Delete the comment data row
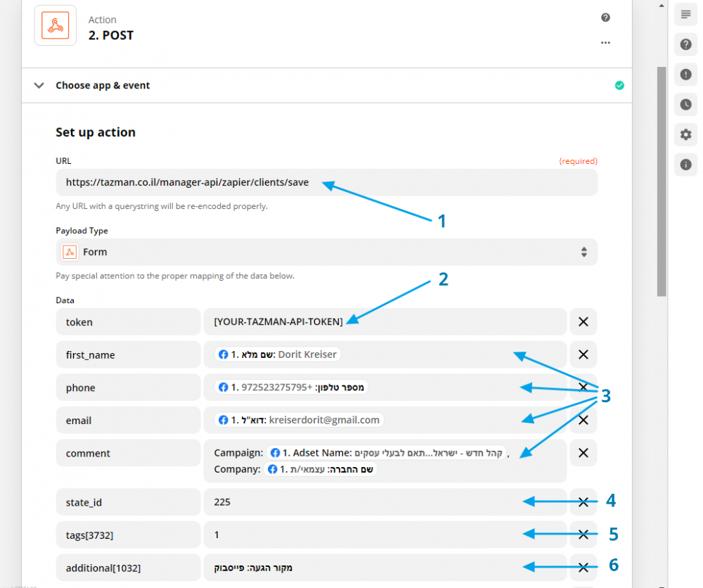The image size is (703, 588). 583,453
